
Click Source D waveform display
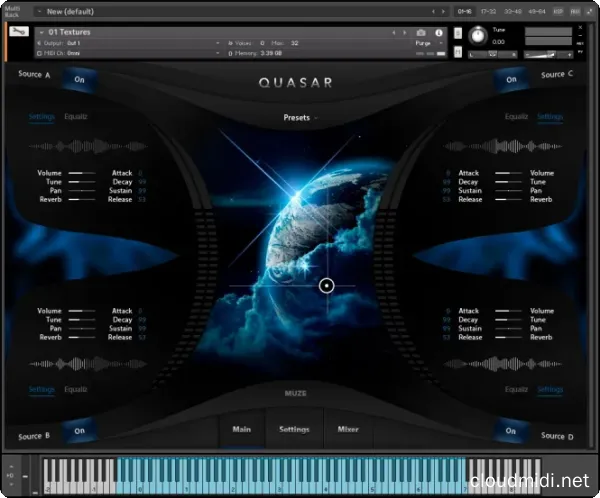click(x=502, y=364)
